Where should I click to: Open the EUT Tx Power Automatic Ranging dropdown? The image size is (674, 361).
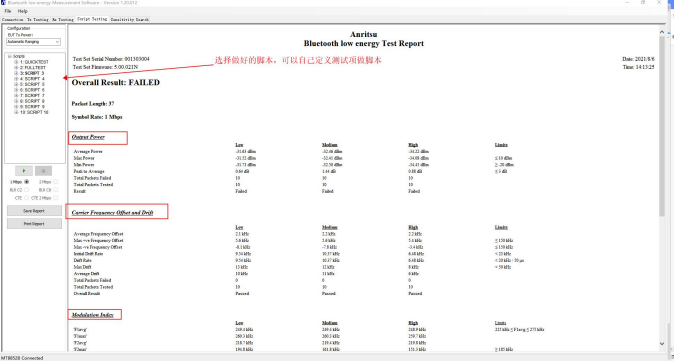[x=34, y=42]
